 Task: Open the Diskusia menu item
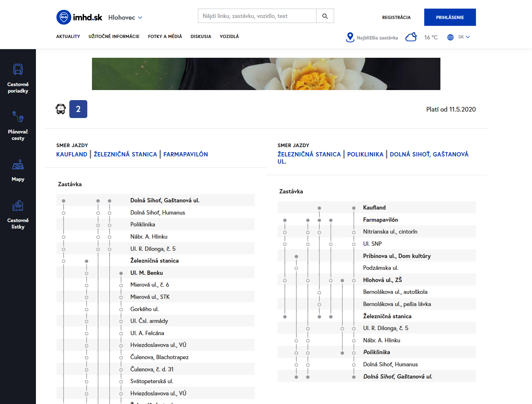201,37
